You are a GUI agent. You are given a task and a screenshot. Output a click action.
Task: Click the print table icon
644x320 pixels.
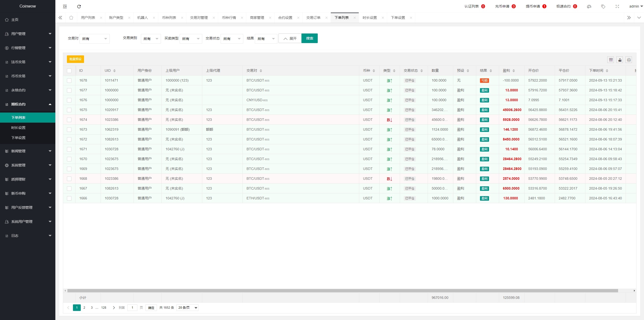point(629,60)
